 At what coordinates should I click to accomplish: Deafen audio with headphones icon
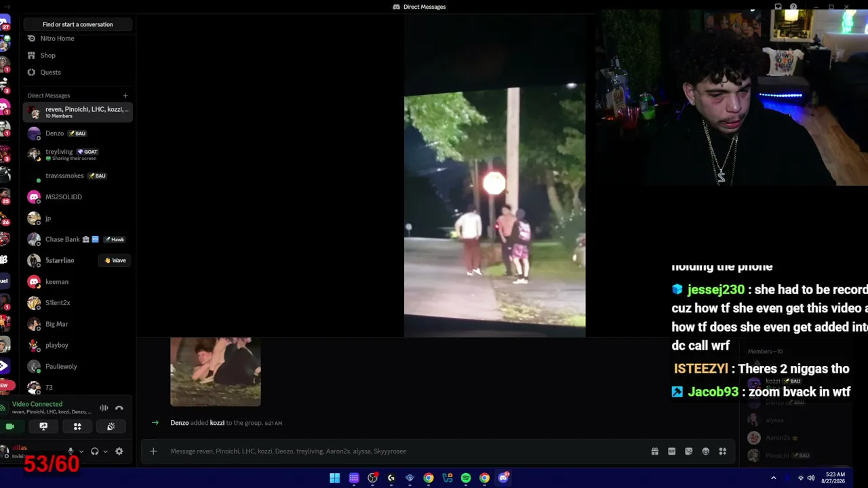(95, 451)
